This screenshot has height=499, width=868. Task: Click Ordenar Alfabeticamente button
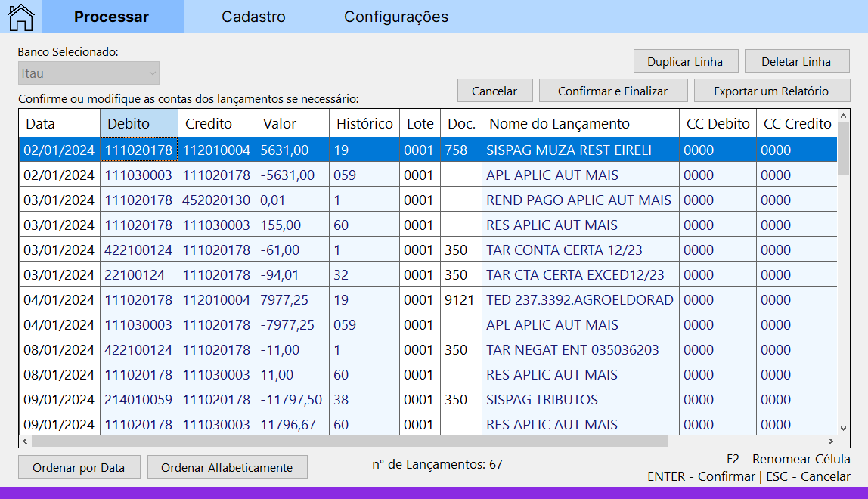(x=227, y=467)
